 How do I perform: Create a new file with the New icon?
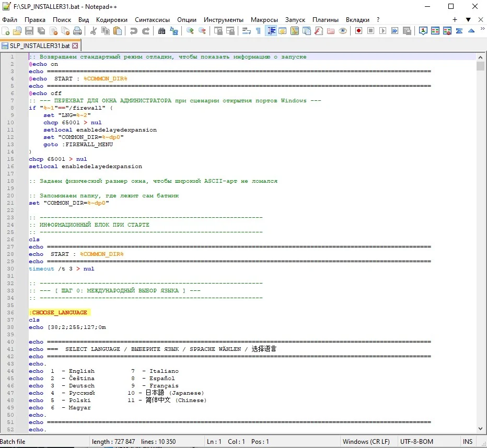pos(6,31)
